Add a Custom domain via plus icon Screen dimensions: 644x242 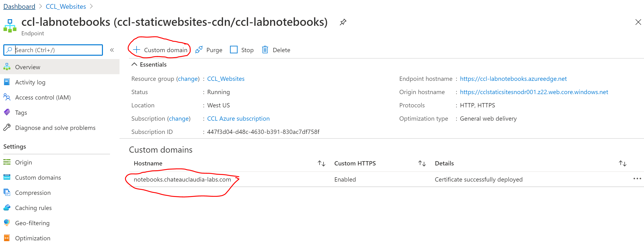[137, 50]
